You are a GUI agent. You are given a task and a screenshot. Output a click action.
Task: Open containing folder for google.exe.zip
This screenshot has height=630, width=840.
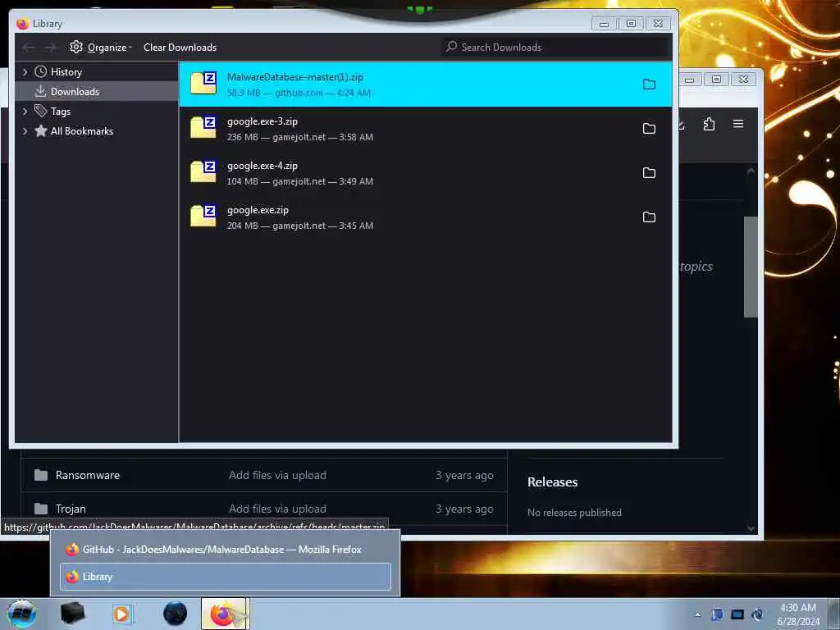[649, 217]
